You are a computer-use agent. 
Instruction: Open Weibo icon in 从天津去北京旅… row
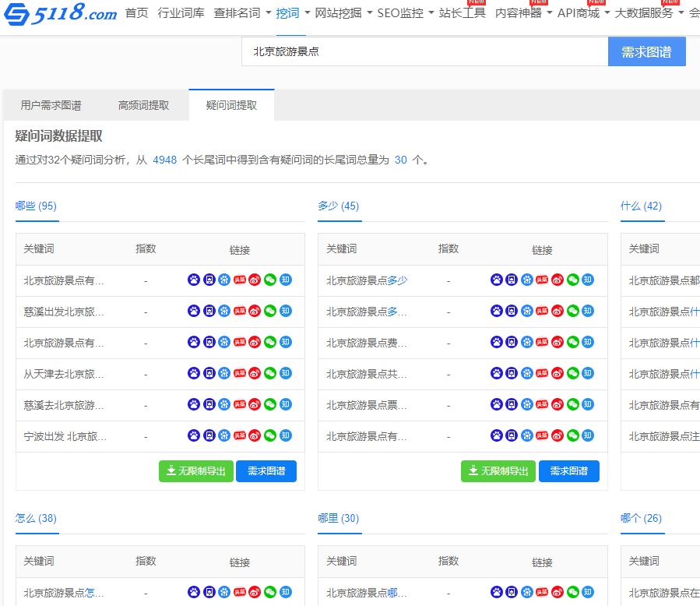(x=255, y=373)
